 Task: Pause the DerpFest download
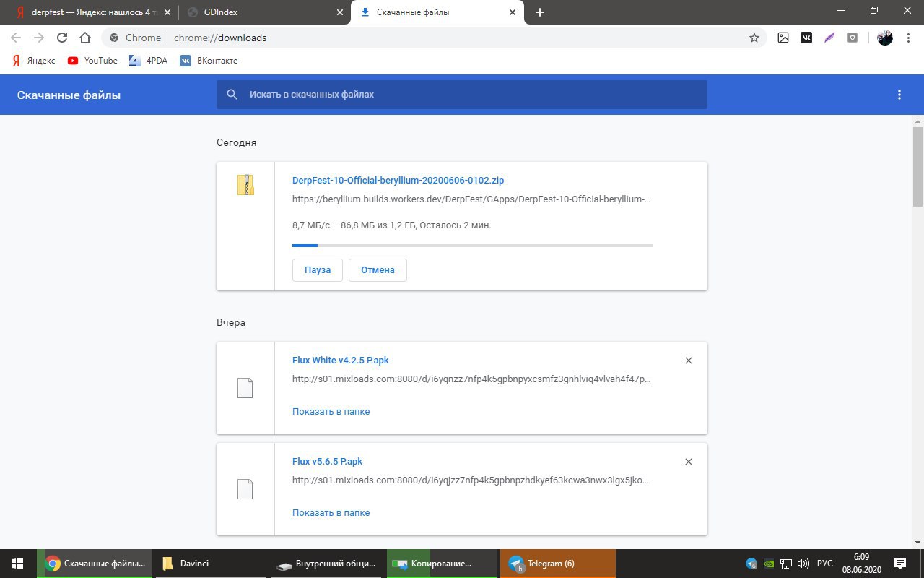click(318, 270)
